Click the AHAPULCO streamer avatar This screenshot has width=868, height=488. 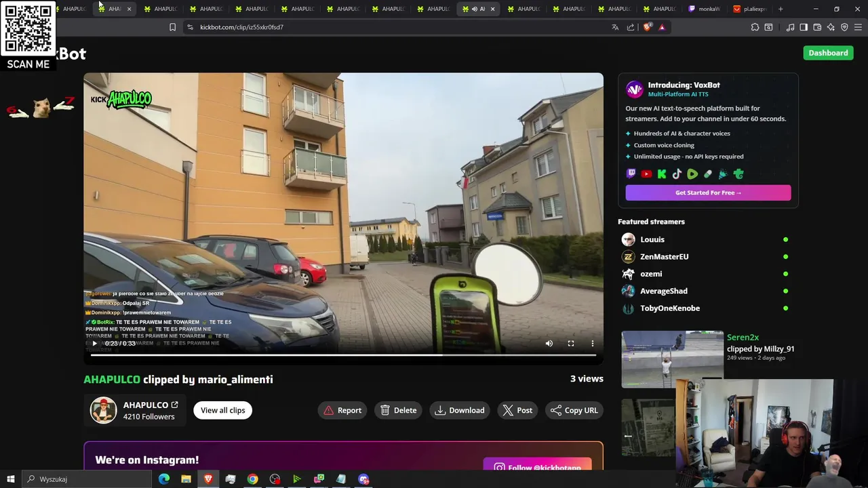pos(104,410)
